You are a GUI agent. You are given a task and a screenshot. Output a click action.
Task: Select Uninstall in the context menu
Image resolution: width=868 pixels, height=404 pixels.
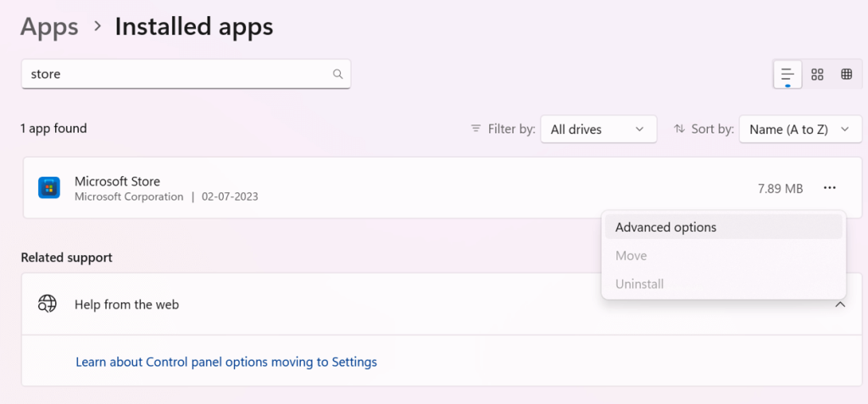click(639, 284)
